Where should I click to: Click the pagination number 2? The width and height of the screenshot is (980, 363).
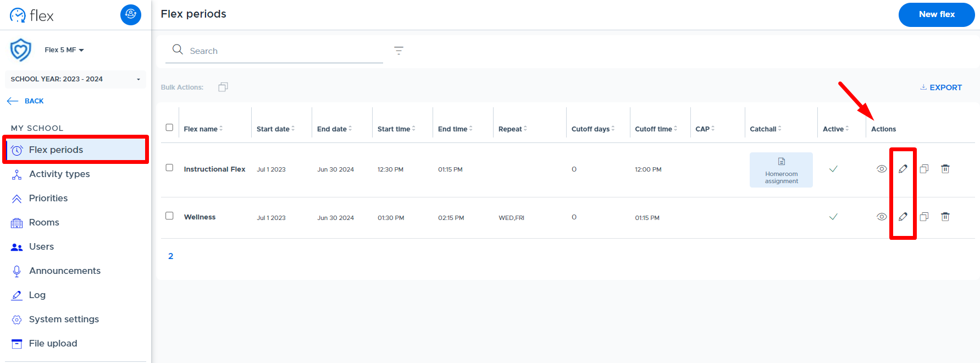pyautogui.click(x=170, y=256)
